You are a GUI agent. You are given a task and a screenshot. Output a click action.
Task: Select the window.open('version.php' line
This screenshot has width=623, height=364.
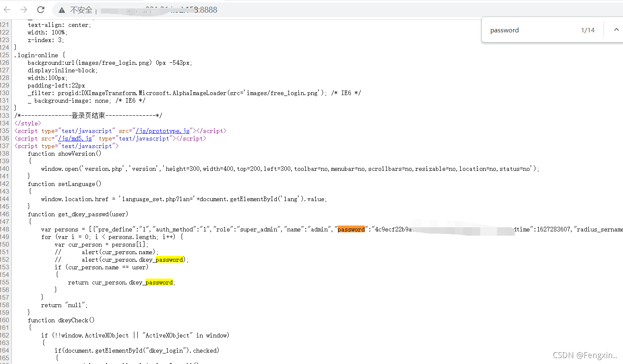click(x=290, y=169)
